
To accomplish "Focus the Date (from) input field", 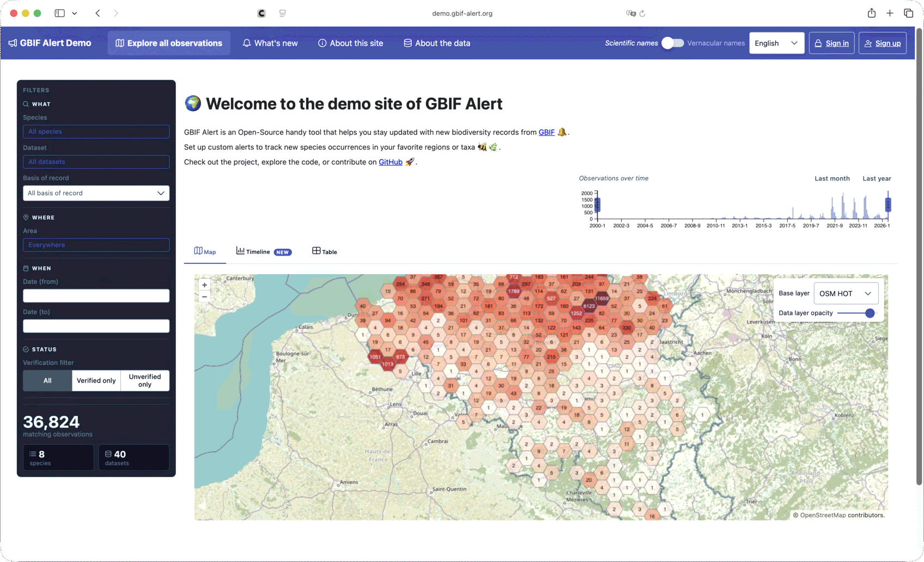I will pos(96,295).
